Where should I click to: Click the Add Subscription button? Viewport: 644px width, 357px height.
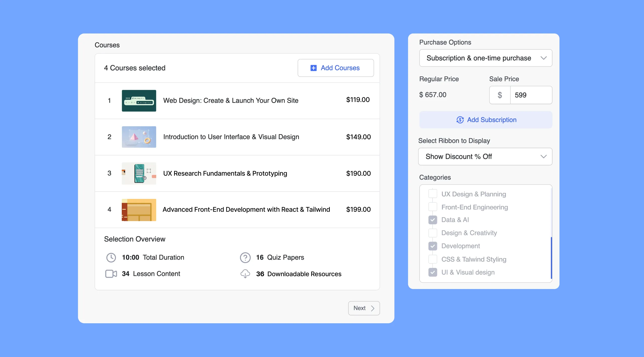486,120
